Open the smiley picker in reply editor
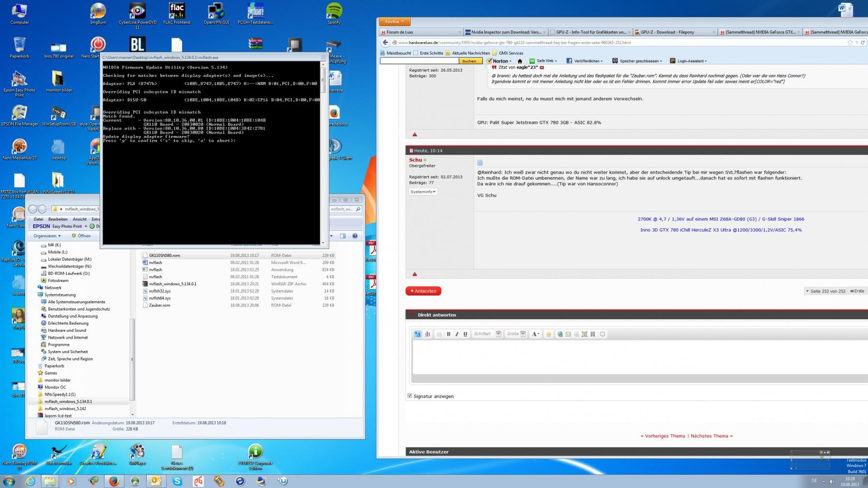 (548, 334)
